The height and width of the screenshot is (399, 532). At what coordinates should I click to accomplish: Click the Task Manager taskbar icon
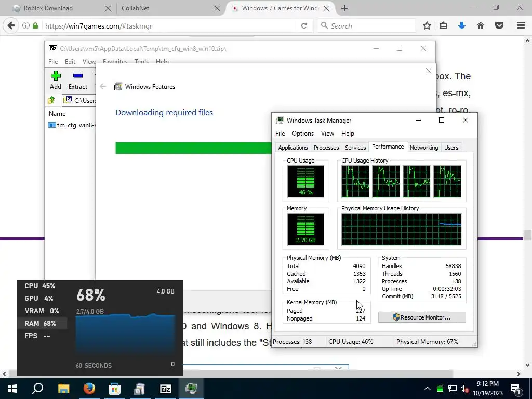(x=191, y=389)
